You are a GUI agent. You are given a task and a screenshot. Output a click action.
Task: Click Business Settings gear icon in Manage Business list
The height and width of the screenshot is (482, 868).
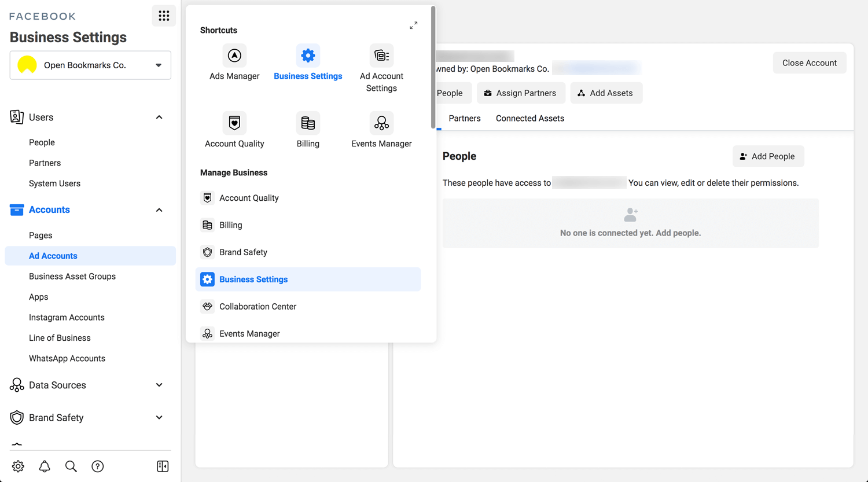tap(207, 279)
